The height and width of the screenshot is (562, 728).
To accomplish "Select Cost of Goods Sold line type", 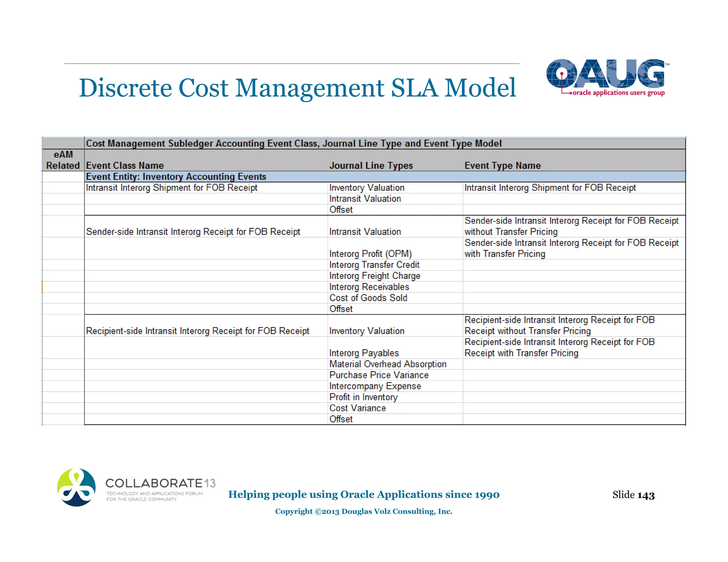I will pos(368,298).
